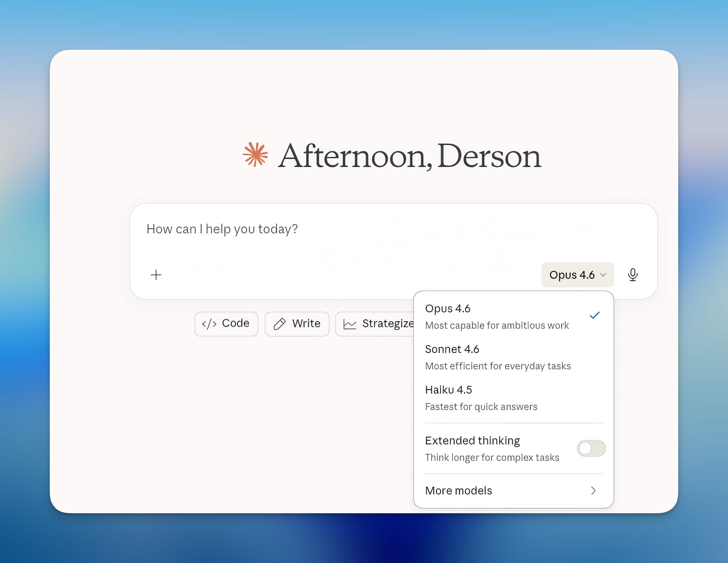The width and height of the screenshot is (728, 563).
Task: Click the pencil icon on Write
Action: click(x=279, y=324)
